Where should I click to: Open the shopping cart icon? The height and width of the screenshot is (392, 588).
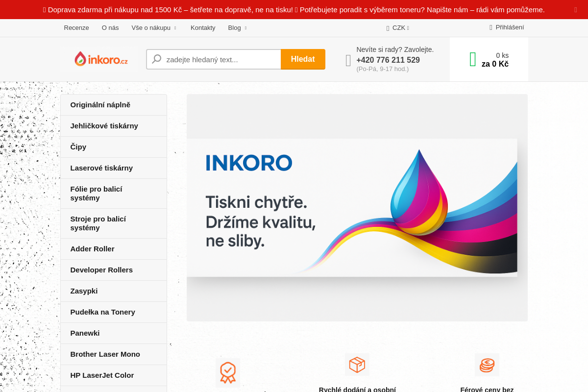point(473,59)
